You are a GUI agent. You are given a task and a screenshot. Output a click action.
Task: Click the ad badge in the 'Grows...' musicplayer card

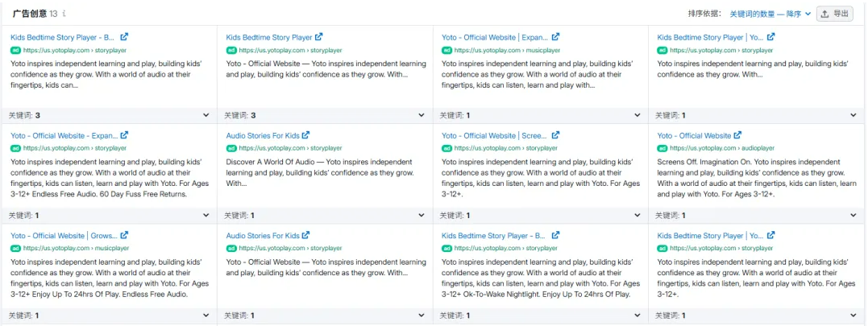15,249
